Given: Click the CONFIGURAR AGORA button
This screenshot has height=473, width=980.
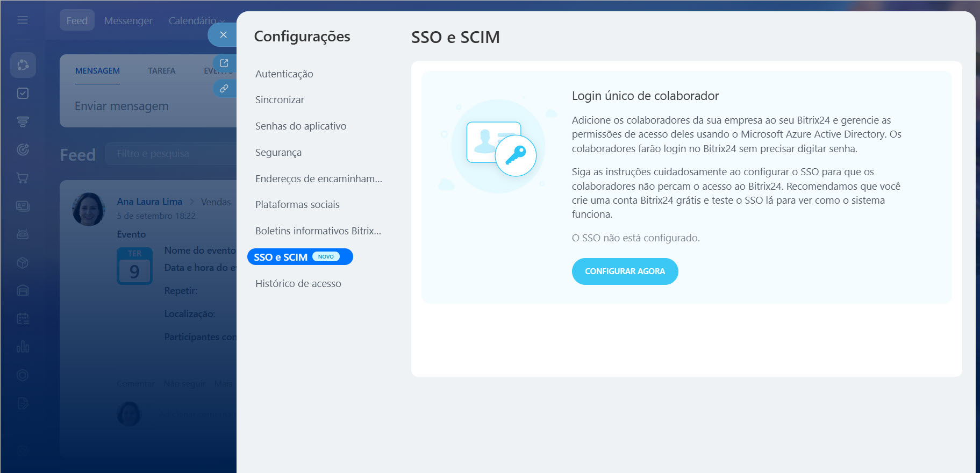Looking at the screenshot, I should pos(625,271).
